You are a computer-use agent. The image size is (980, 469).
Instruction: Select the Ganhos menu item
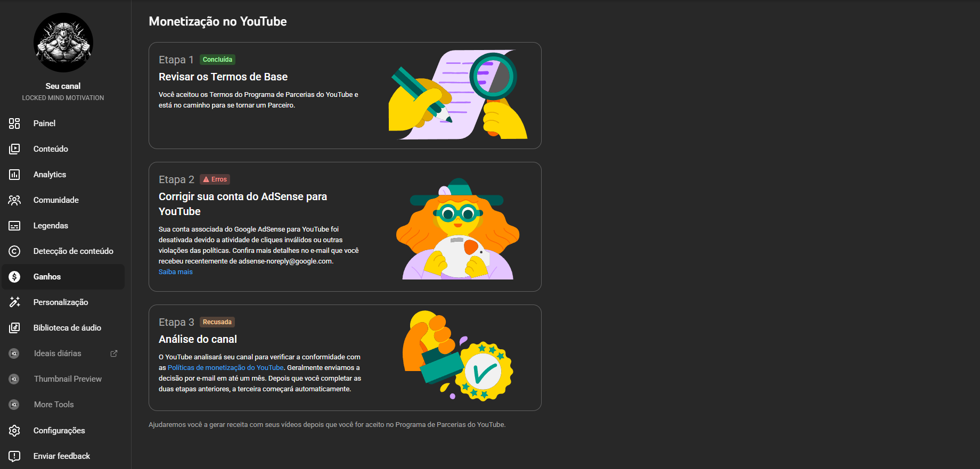(63, 277)
